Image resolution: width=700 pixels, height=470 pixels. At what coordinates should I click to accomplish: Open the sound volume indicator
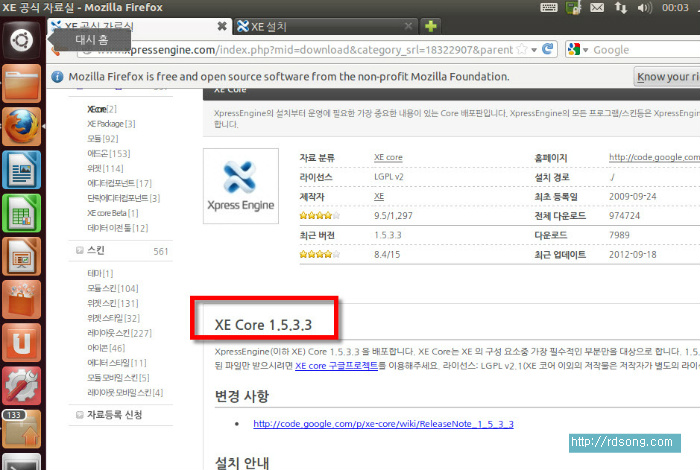click(x=645, y=8)
